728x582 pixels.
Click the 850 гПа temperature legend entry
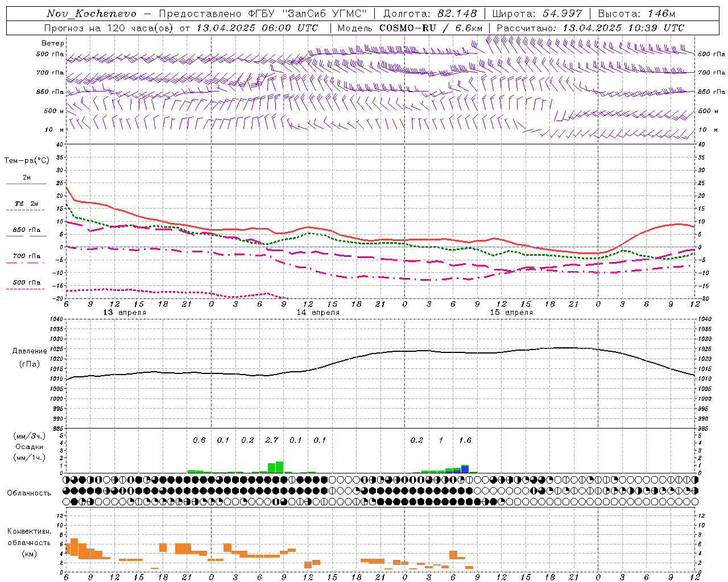(26, 230)
